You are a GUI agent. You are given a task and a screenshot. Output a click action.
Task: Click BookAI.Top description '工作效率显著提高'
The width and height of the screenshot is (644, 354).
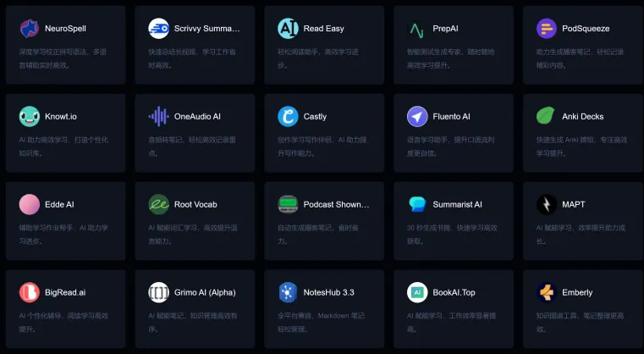tap(452, 323)
